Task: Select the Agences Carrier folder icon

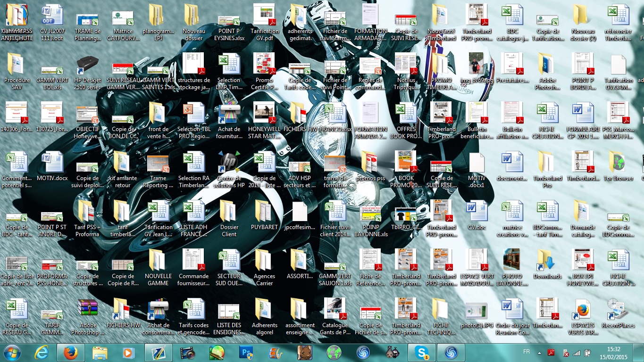Action: point(264,260)
